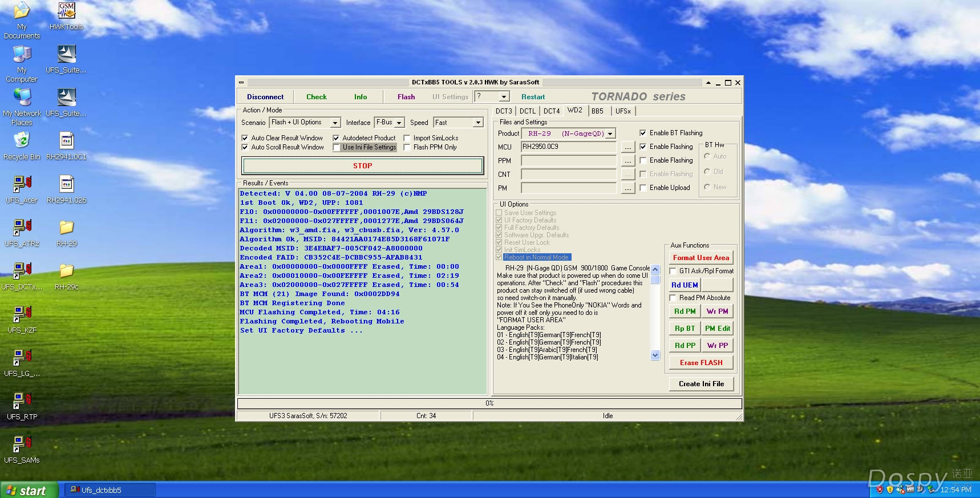Switch to the DCT3 tab

tap(504, 111)
